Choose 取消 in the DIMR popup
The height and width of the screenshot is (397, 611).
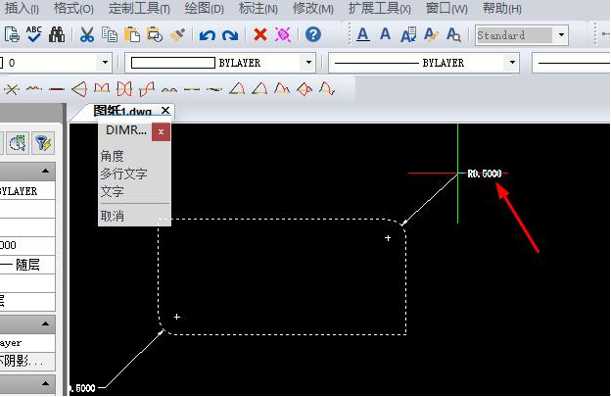[112, 216]
